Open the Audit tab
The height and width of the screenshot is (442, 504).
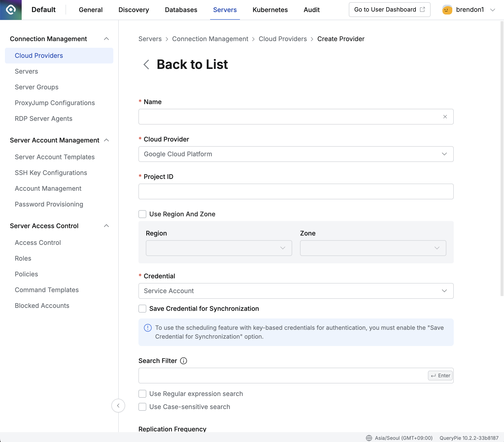pyautogui.click(x=311, y=10)
